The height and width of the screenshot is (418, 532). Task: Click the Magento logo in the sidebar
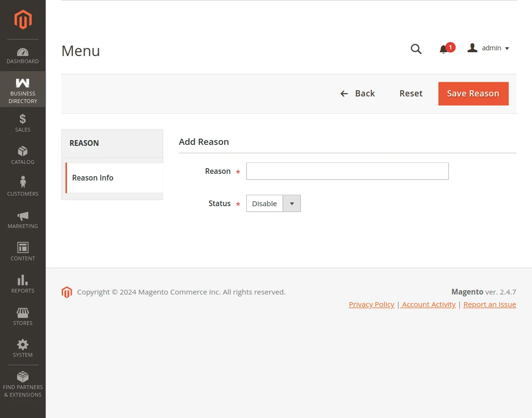coord(23,19)
